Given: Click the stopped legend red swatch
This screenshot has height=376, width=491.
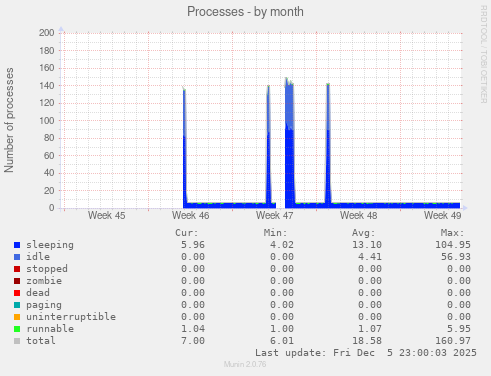Looking at the screenshot, I should 17,269.
